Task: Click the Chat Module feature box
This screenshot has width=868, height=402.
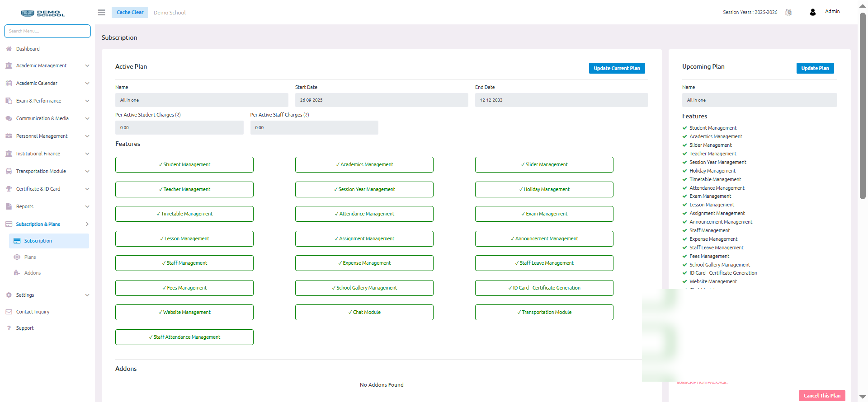Action: (364, 312)
